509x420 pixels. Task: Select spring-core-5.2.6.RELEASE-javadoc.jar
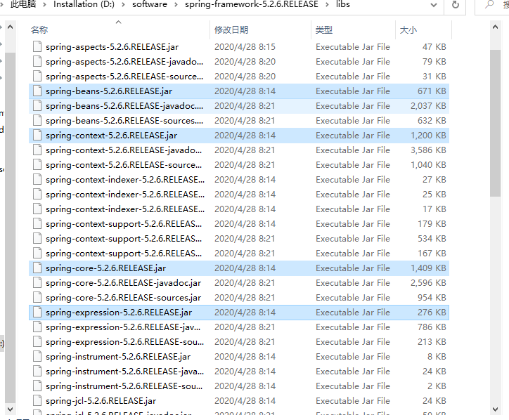click(239, 283)
